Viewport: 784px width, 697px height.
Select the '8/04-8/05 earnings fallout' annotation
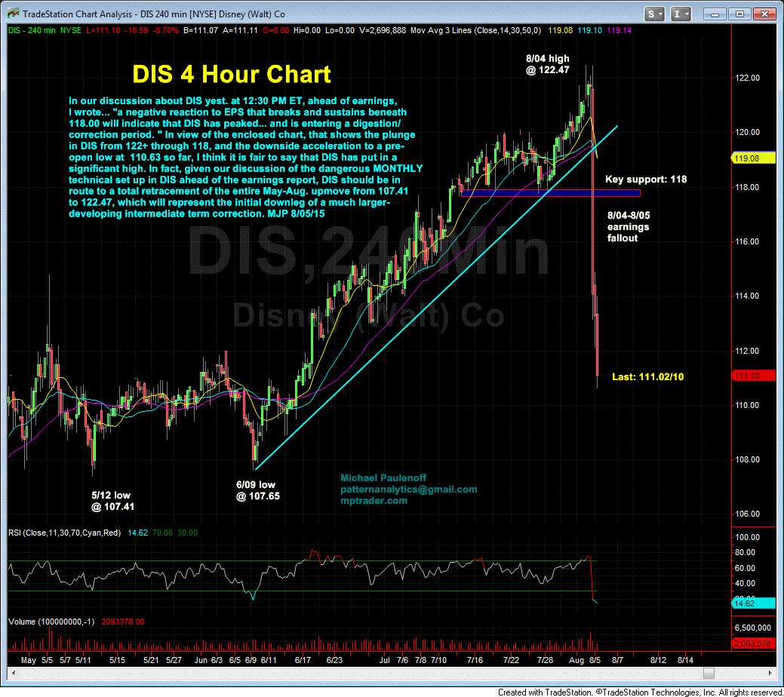click(x=629, y=226)
